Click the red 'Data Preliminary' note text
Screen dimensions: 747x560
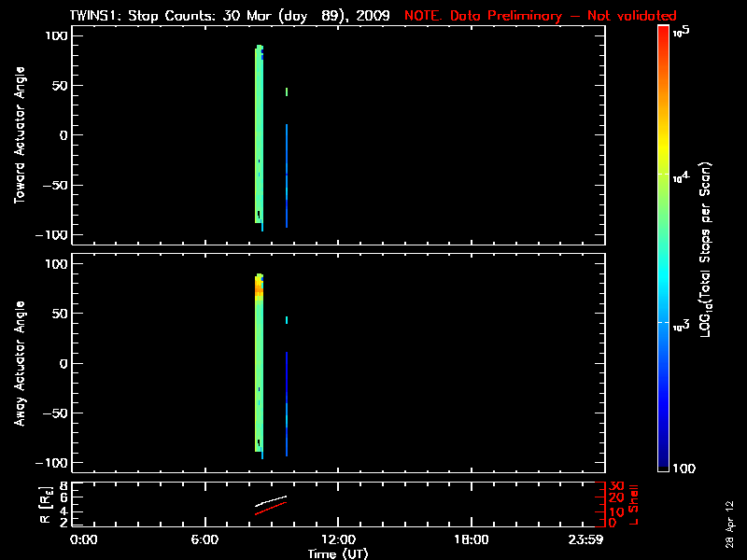tap(540, 16)
